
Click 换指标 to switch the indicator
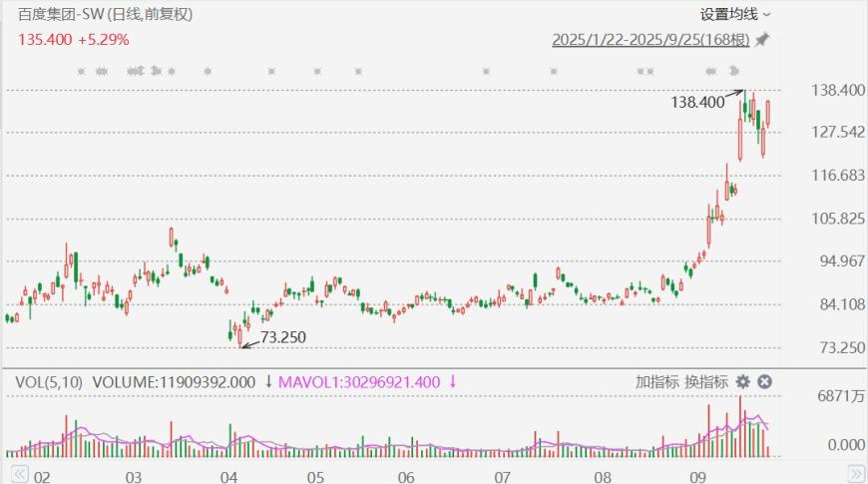point(706,381)
